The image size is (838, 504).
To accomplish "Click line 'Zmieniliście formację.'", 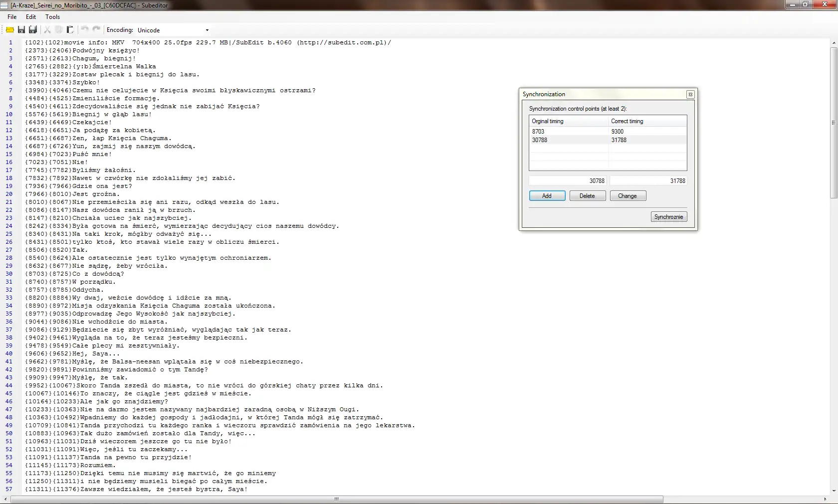I will tap(92, 98).
